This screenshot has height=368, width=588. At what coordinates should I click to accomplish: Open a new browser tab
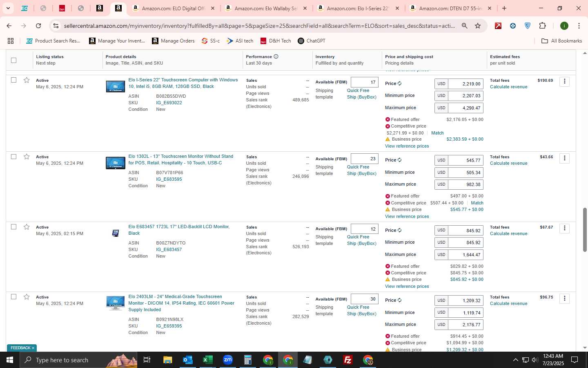(504, 8)
